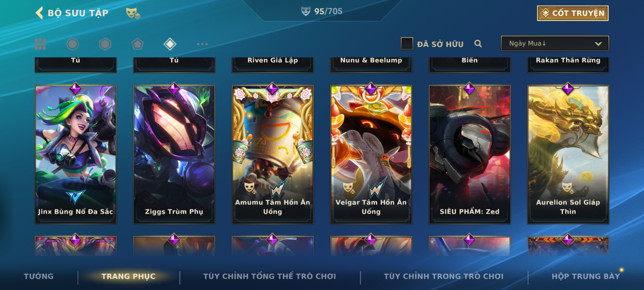This screenshot has width=644, height=290.
Task: Expand the Ngày Mua sort dropdown
Action: [x=555, y=43]
